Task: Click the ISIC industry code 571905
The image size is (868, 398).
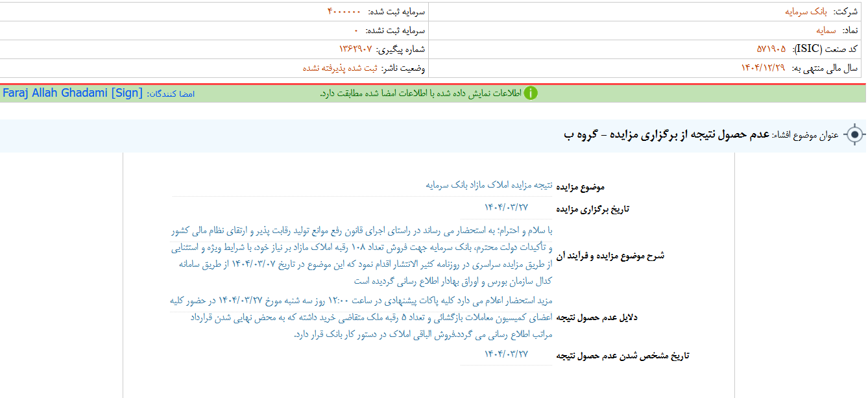Action: tap(771, 49)
